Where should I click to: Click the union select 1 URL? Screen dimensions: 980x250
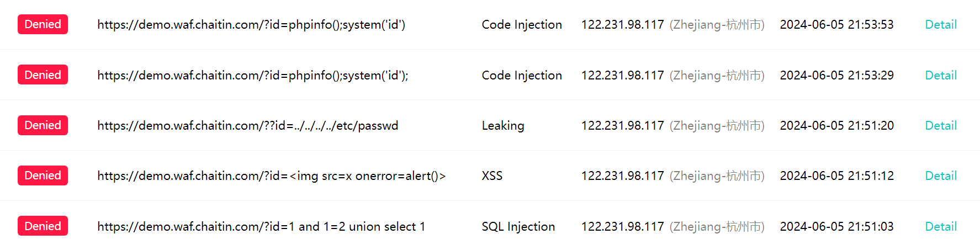(261, 226)
